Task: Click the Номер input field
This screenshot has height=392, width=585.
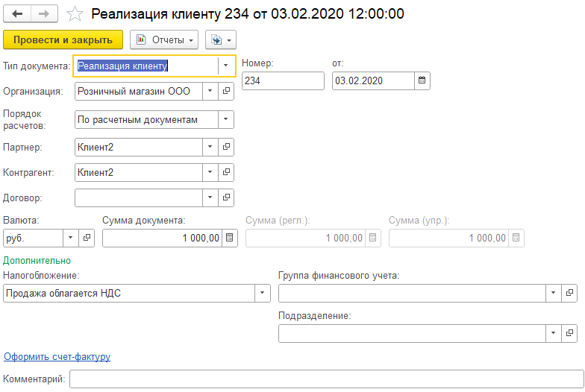Action: click(283, 80)
